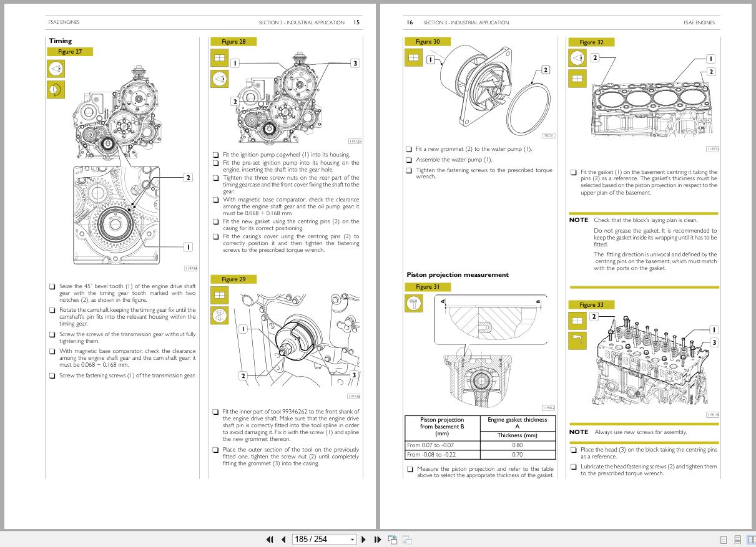
Task: Click the grid symbol icon under Figure 33
Action: tap(577, 321)
